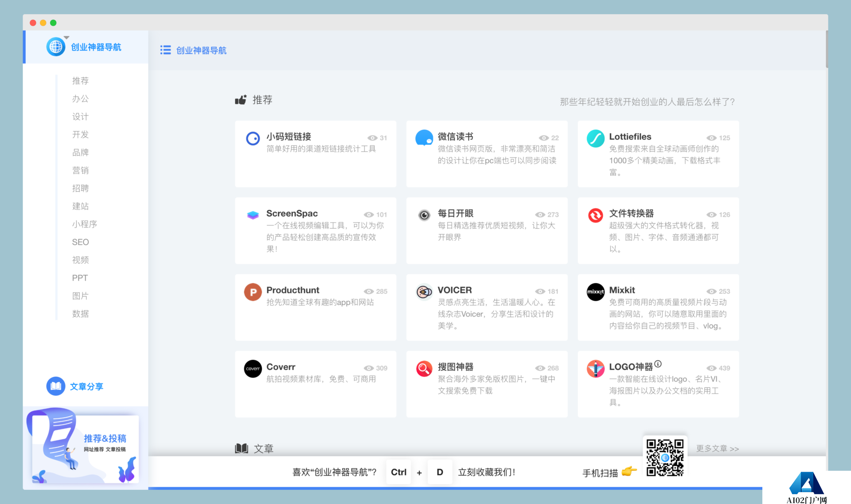This screenshot has width=851, height=504.
Task: Open SEO category in sidebar
Action: [80, 242]
